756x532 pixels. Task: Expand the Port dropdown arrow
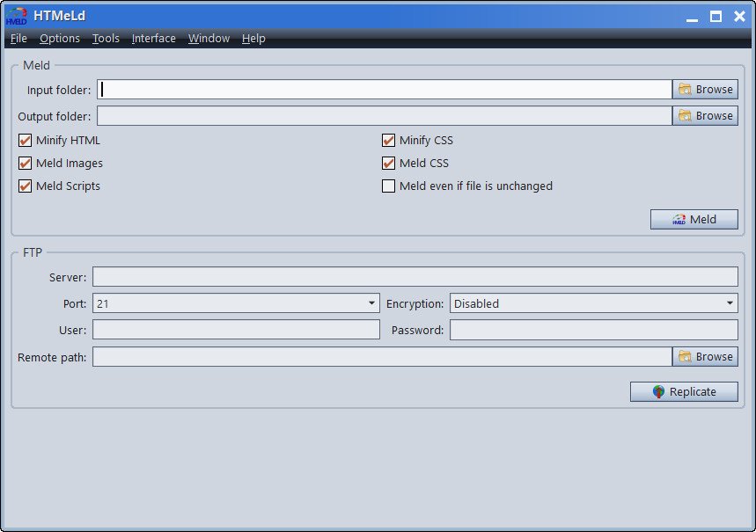(x=371, y=303)
